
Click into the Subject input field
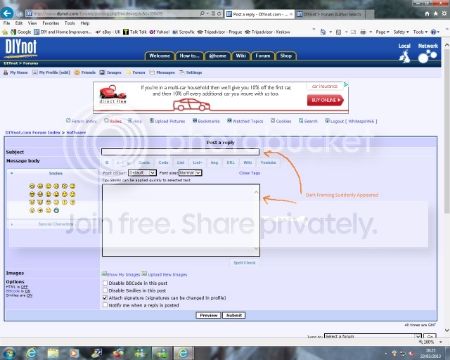point(180,152)
